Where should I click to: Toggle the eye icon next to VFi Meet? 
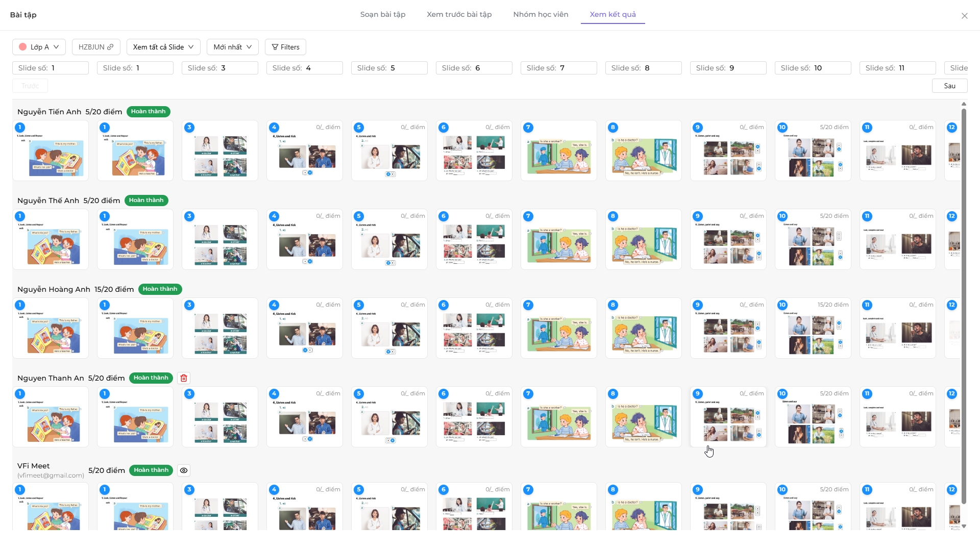[x=184, y=470]
